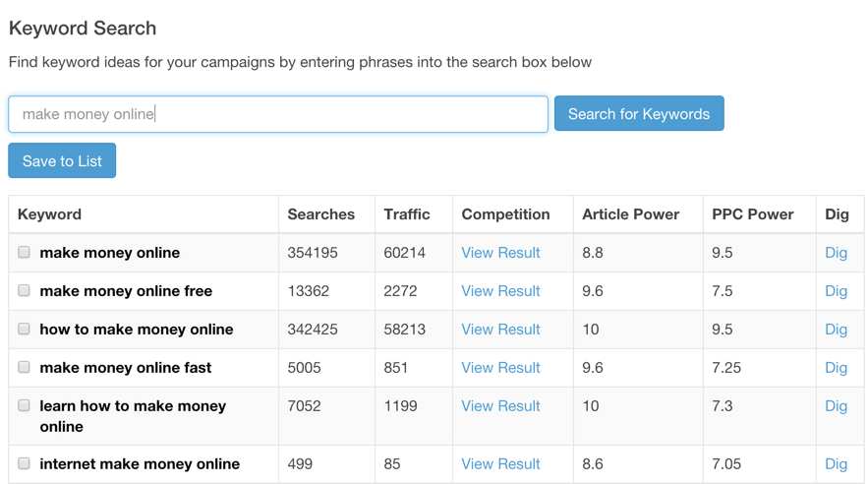Open View Result for 'make money online fast'

[500, 367]
